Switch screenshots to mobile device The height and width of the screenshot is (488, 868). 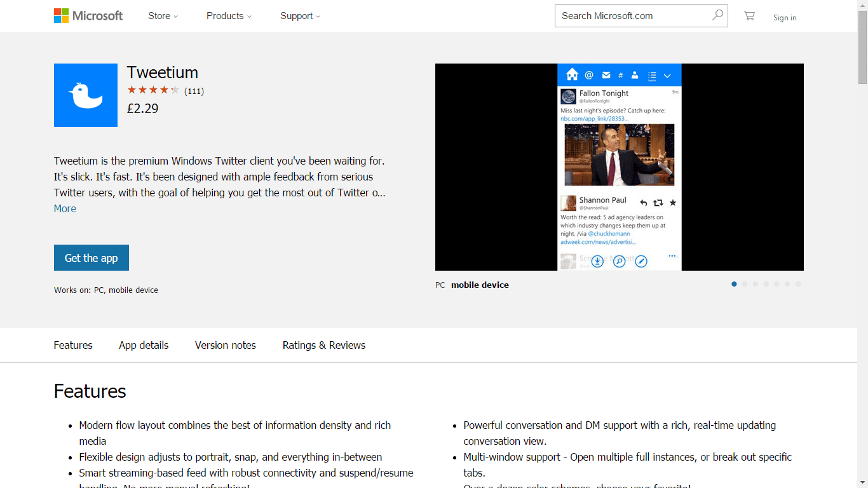click(480, 285)
